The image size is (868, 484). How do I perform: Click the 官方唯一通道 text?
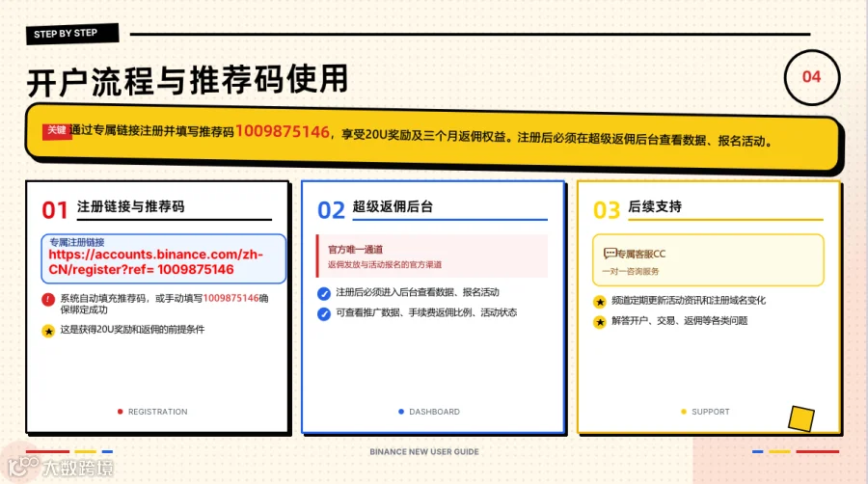pyautogui.click(x=355, y=250)
